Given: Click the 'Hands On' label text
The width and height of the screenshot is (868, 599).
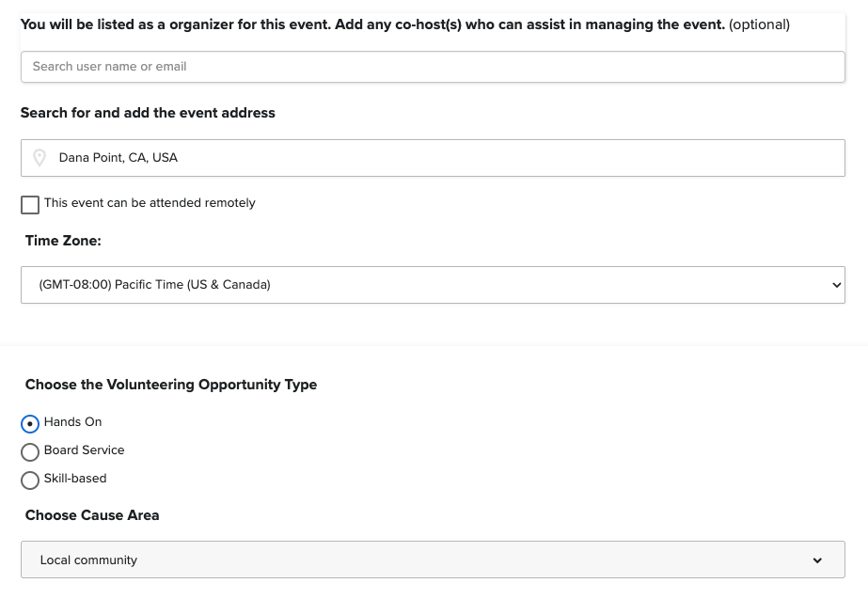Looking at the screenshot, I should point(72,422).
